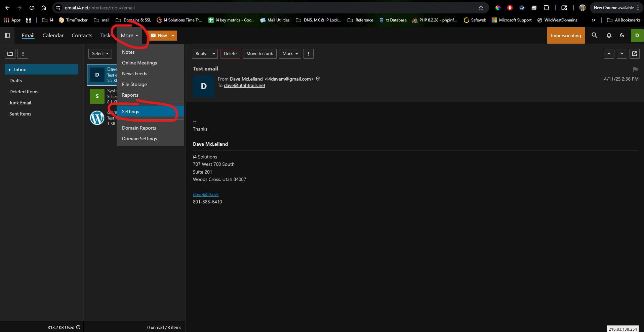Open the notifications bell
The image size is (644, 332).
coord(609,35)
